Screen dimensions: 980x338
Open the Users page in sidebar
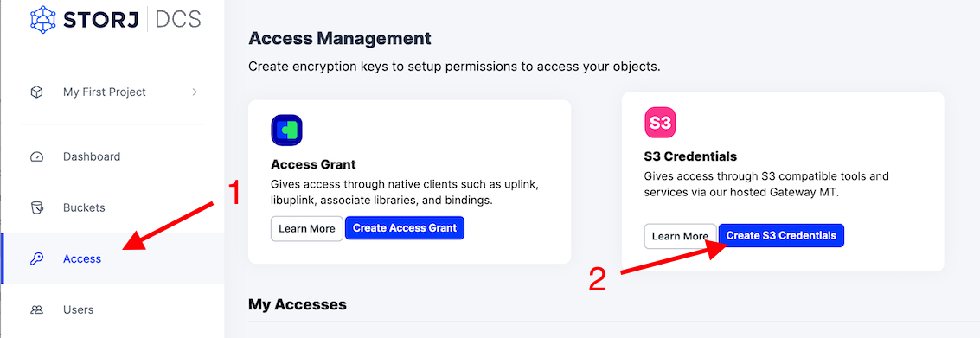click(113, 310)
